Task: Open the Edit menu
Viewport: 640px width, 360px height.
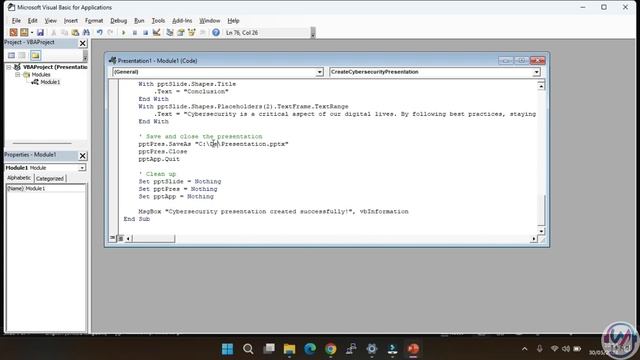Action: (x=32, y=20)
